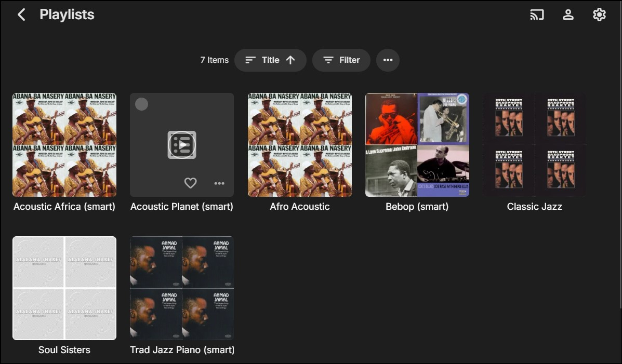622x364 pixels.
Task: Open the cast to device menu
Action: (x=537, y=15)
